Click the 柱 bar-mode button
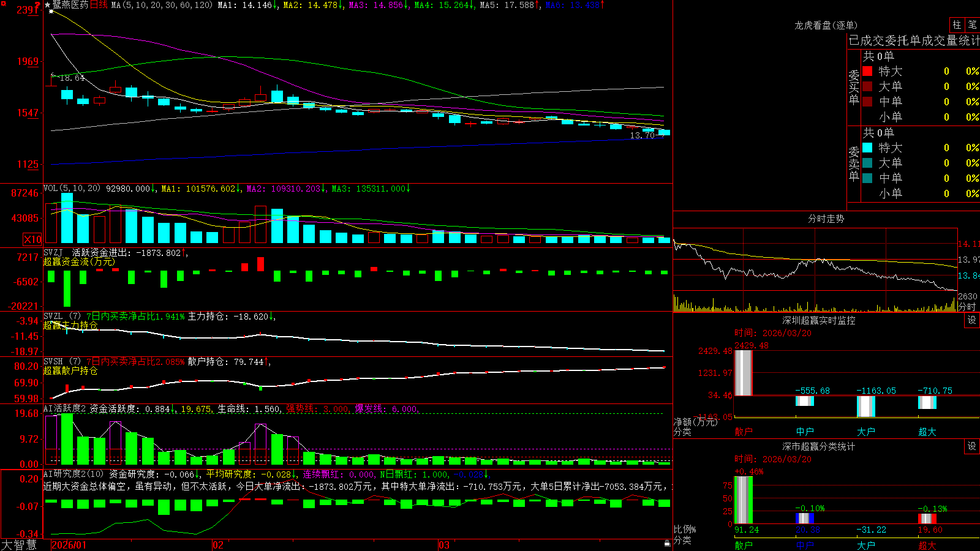The width and height of the screenshot is (980, 551). click(x=956, y=24)
